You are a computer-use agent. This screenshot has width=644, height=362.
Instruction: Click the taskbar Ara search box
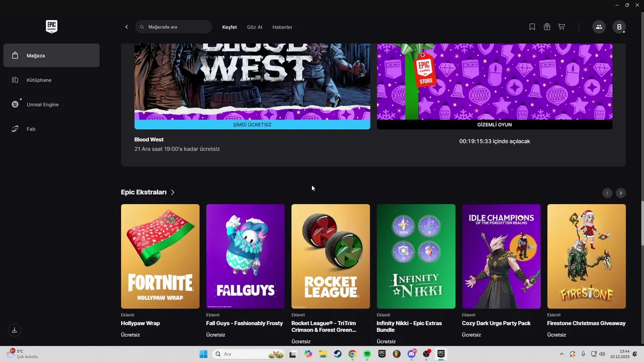click(x=249, y=354)
